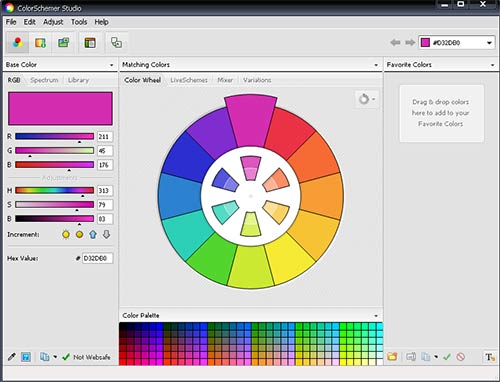Switch to the Library tab
Image resolution: width=500 pixels, height=382 pixels.
[78, 80]
